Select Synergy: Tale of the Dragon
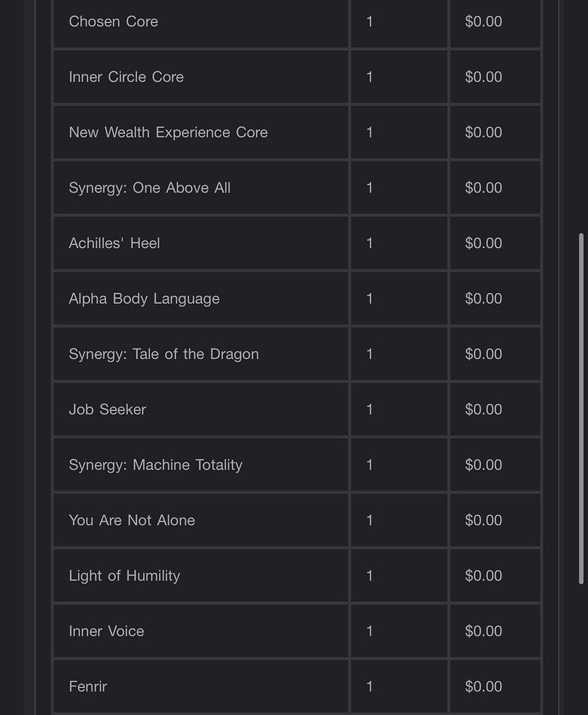 (x=164, y=355)
